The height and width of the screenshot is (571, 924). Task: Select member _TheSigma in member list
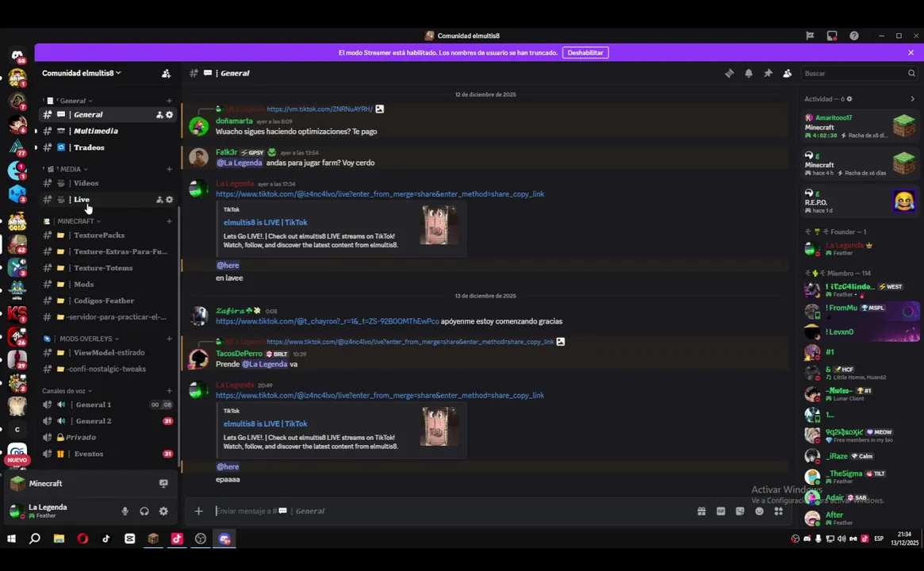pos(860,477)
